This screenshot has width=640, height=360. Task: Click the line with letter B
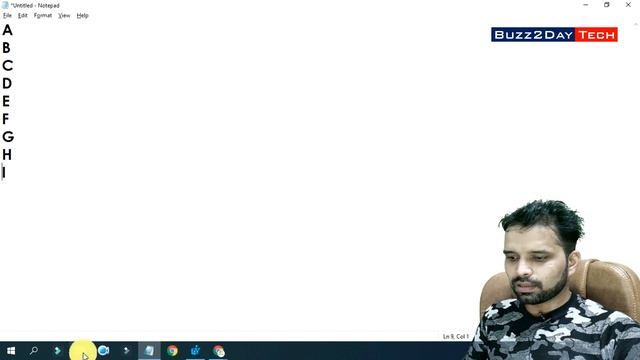[x=6, y=48]
